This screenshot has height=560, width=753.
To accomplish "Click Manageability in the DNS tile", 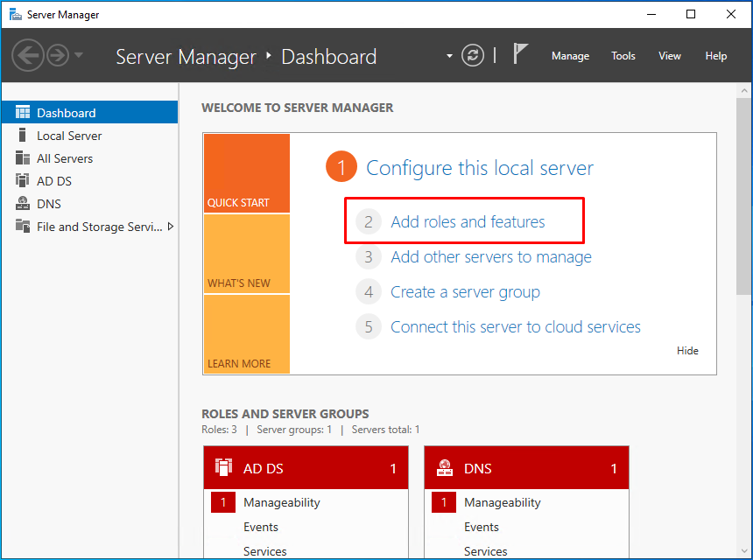I will [503, 502].
